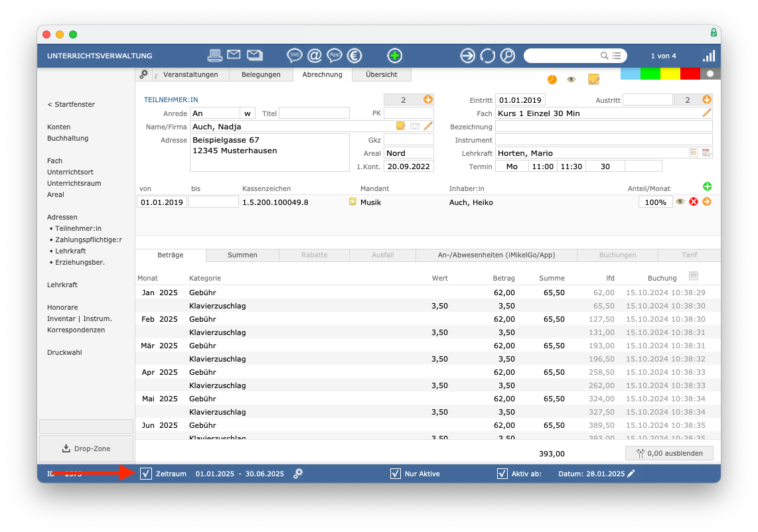
Task: Open the App message bubble icon
Action: pyautogui.click(x=335, y=56)
